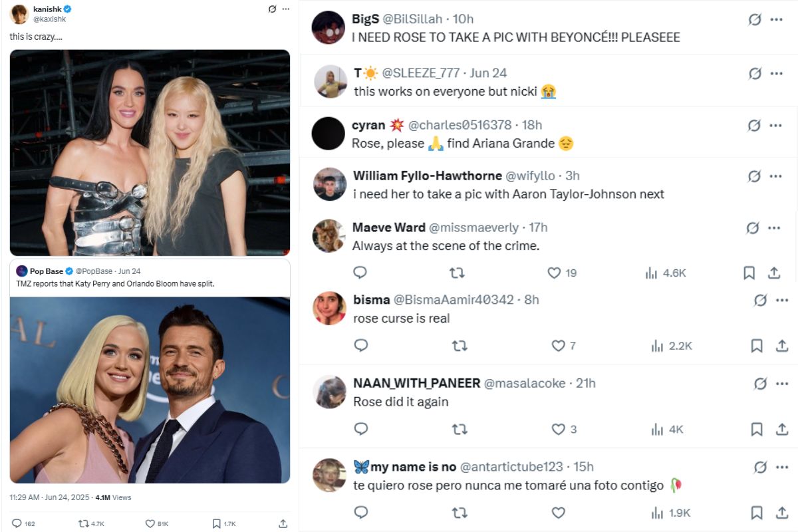Open the quoted Pop Base post image
The image size is (798, 532).
click(150, 389)
